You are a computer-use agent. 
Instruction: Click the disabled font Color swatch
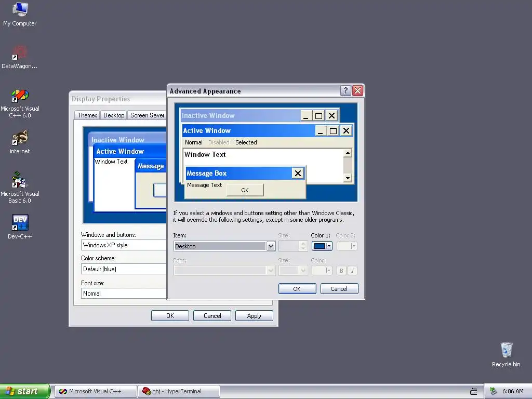coord(322,270)
